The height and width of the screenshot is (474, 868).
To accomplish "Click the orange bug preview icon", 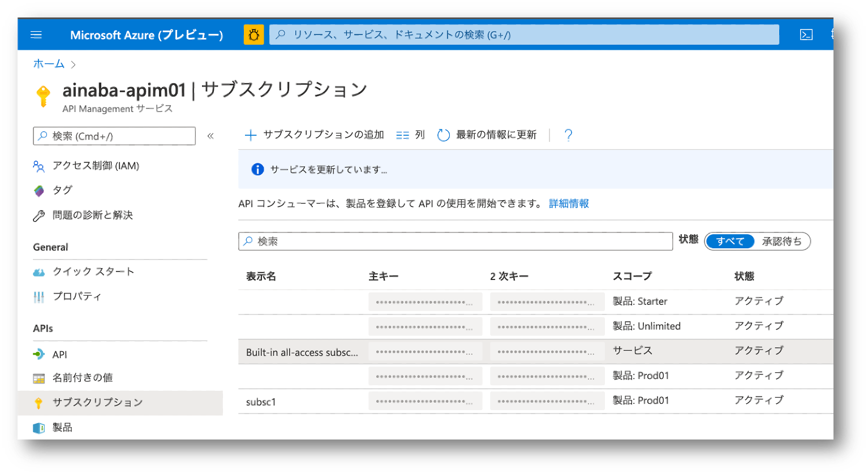I will pos(253,35).
